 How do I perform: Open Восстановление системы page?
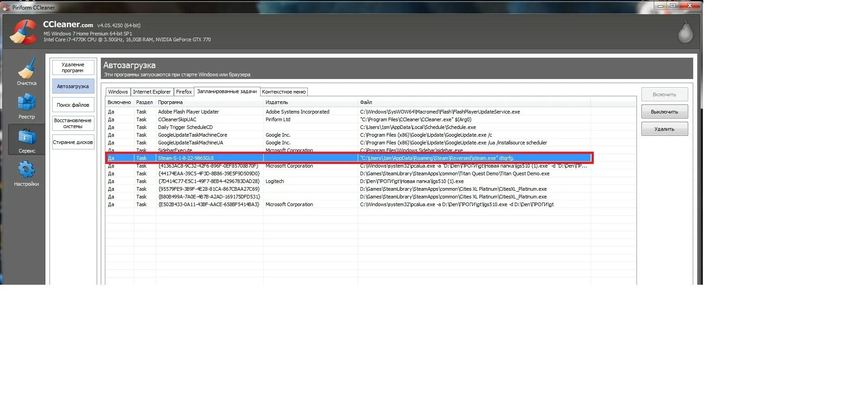click(x=73, y=124)
